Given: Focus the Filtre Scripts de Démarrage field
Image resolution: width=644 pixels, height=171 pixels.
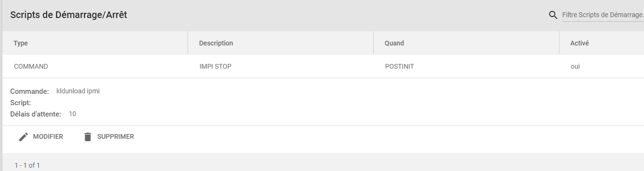Looking at the screenshot, I should coord(603,15).
